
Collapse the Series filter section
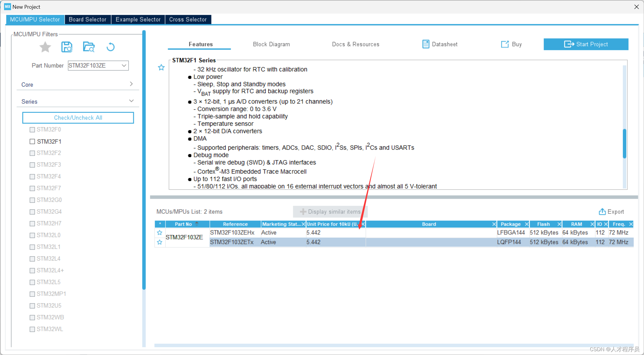click(131, 101)
